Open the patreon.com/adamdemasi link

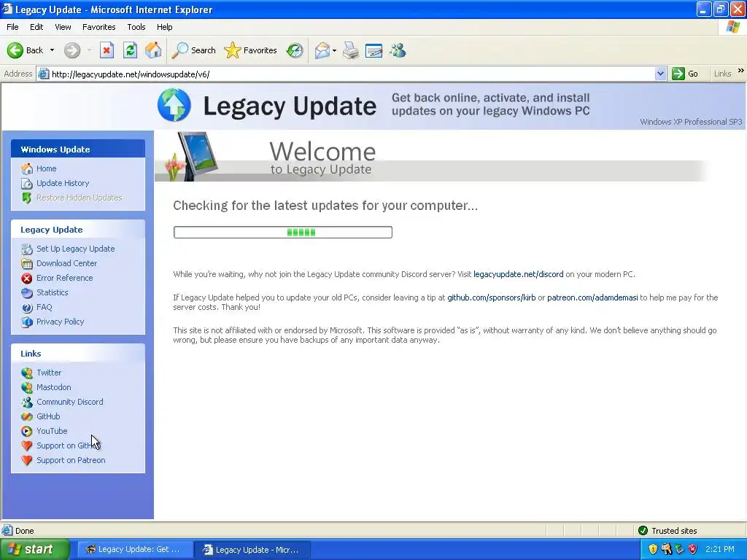(592, 297)
